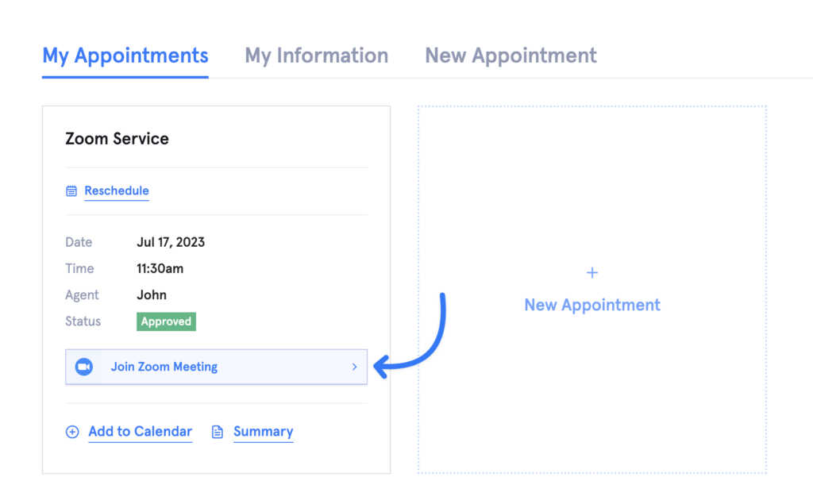This screenshot has height=504, width=813.
Task: Click the Zoom Service card title
Action: tap(117, 139)
